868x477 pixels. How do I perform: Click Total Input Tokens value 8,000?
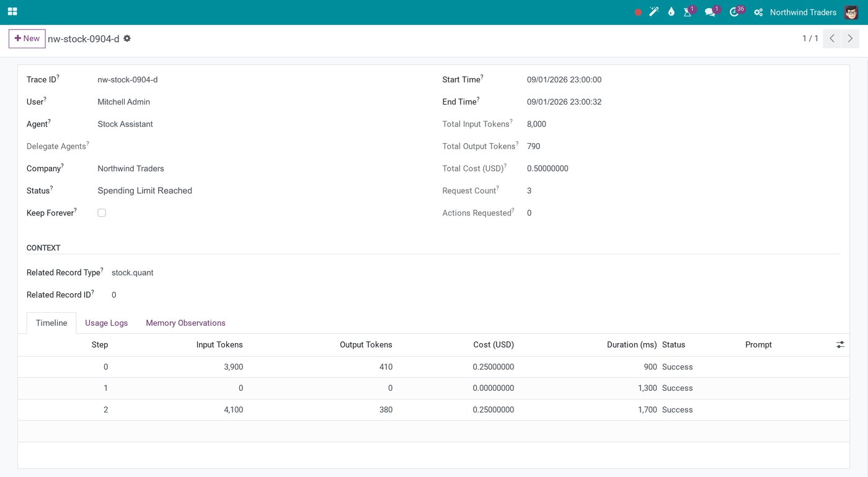536,124
